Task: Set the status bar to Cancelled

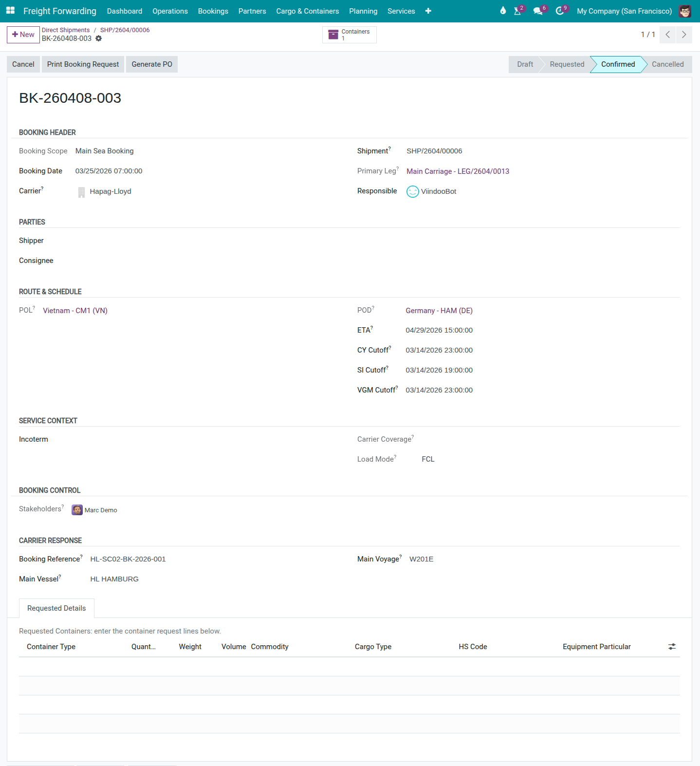Action: pos(667,64)
